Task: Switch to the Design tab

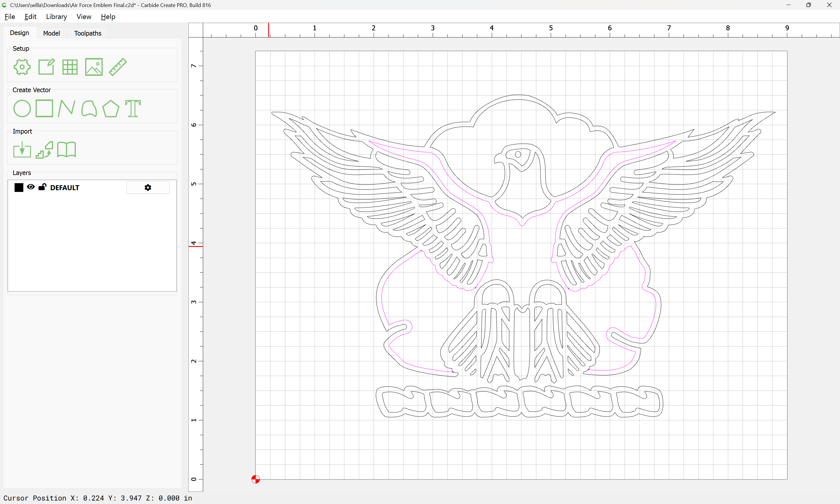Action: [x=19, y=33]
